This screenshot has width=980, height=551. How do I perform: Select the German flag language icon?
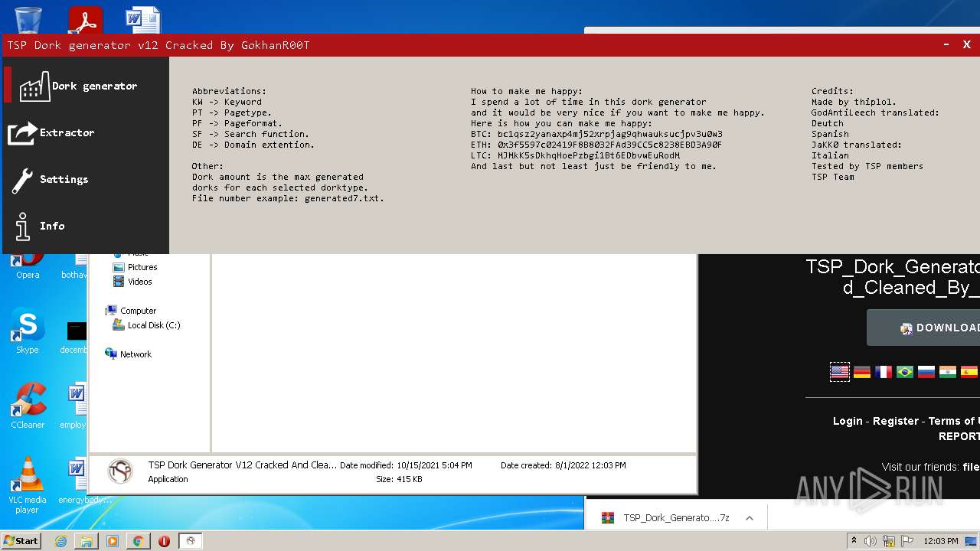[x=862, y=372]
